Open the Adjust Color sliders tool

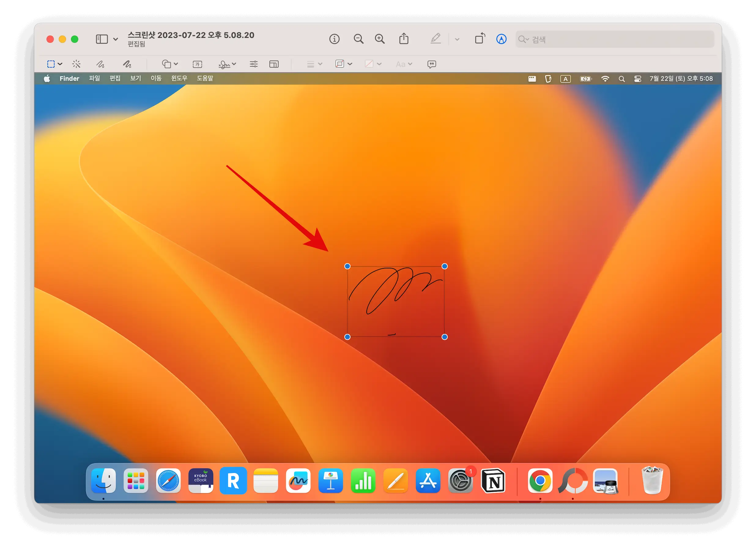pos(254,64)
